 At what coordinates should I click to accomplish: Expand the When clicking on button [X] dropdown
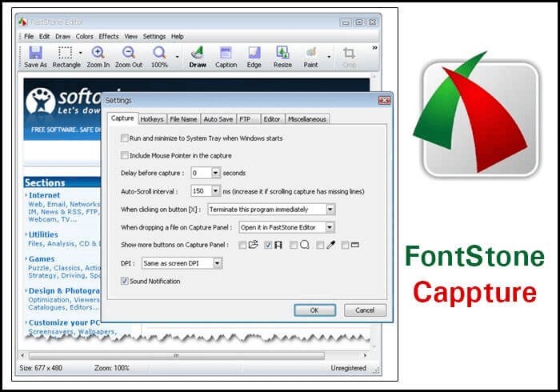(x=330, y=210)
